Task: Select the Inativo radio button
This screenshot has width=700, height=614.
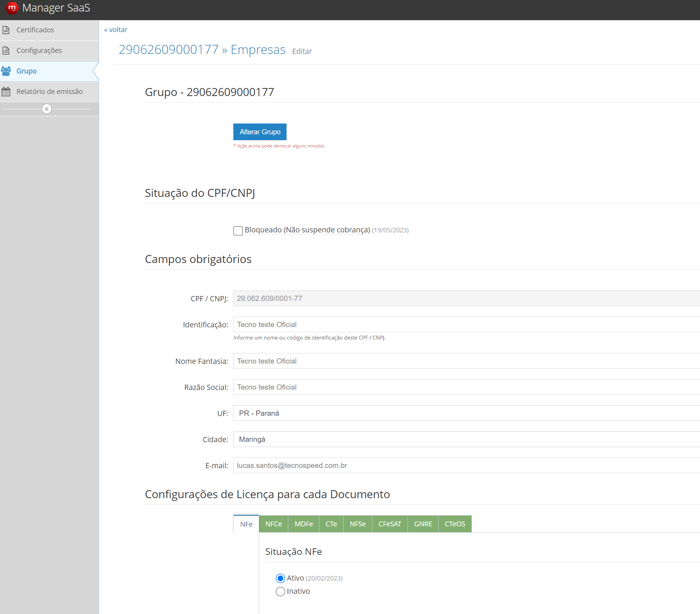Action: click(280, 591)
